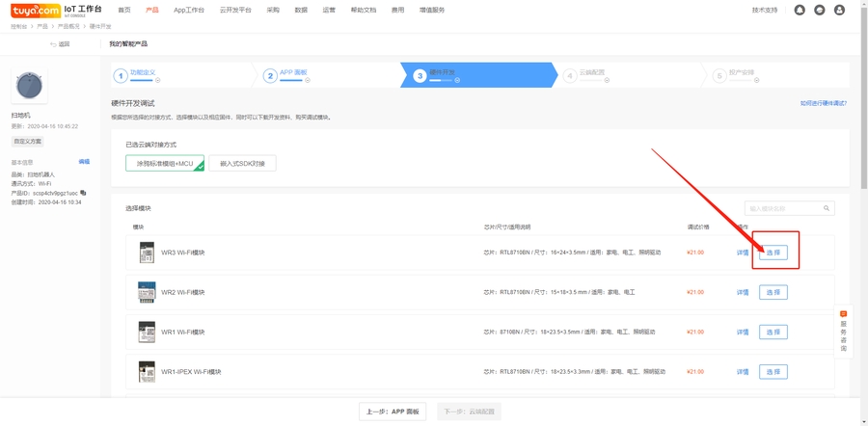Image resolution: width=868 pixels, height=426 pixels.
Task: Click 上一步：APP 面板 button
Action: 393,412
